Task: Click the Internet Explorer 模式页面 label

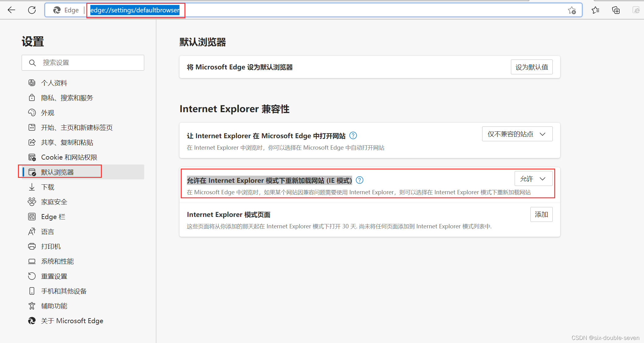Action: point(229,214)
